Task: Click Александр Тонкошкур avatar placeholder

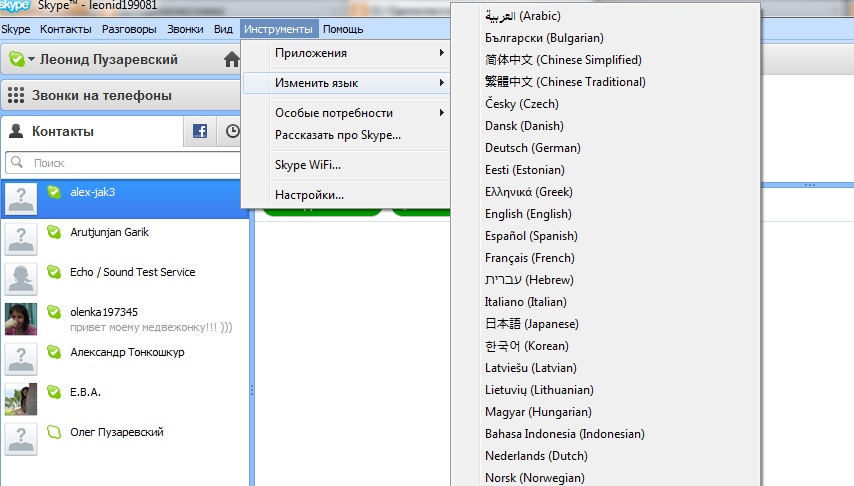Action: point(21,359)
